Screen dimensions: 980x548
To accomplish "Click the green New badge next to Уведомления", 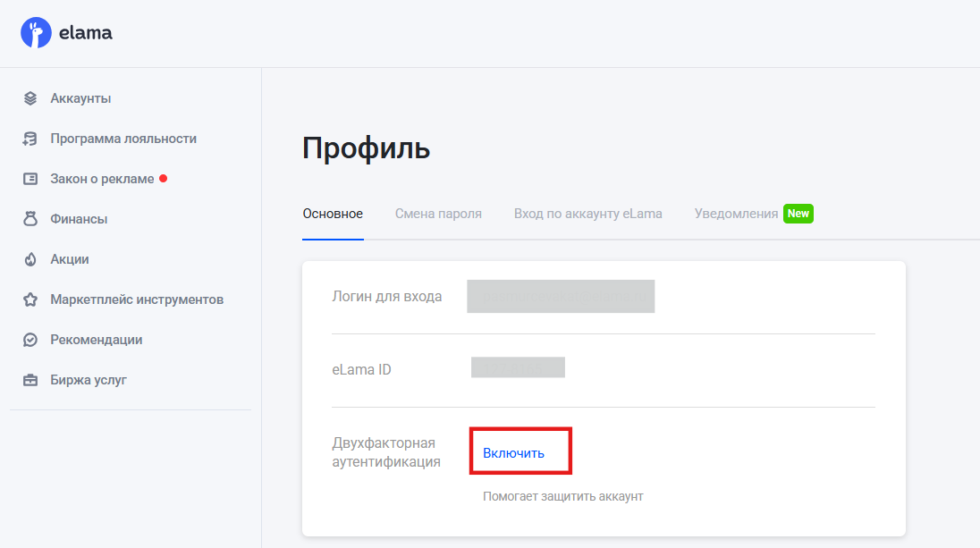I will (798, 214).
